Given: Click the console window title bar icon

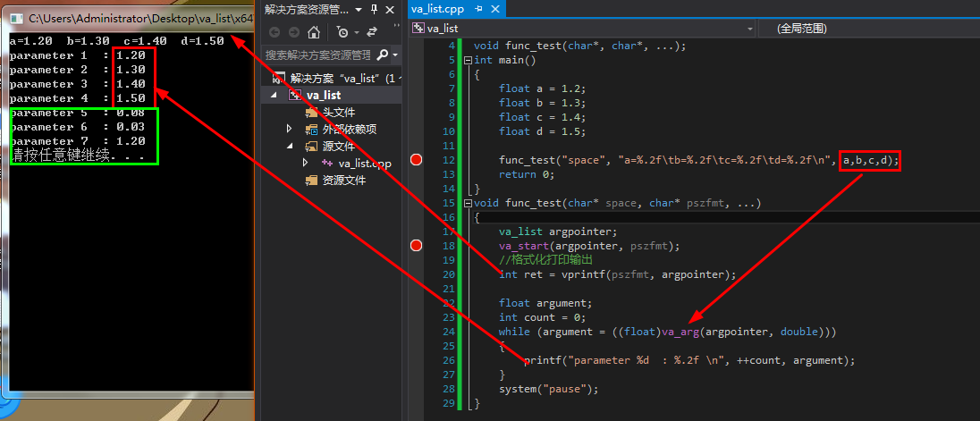Looking at the screenshot, I should point(17,18).
